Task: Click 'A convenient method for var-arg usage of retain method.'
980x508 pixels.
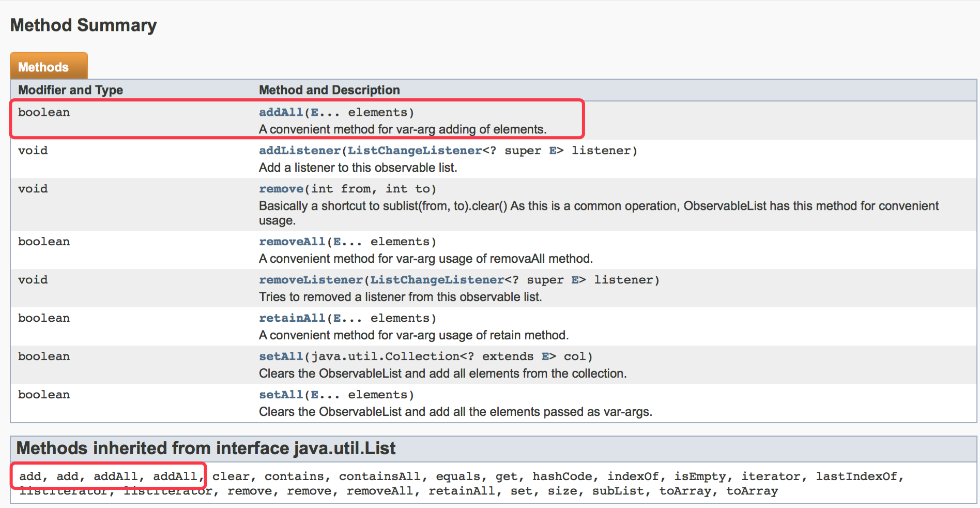Action: (x=414, y=335)
